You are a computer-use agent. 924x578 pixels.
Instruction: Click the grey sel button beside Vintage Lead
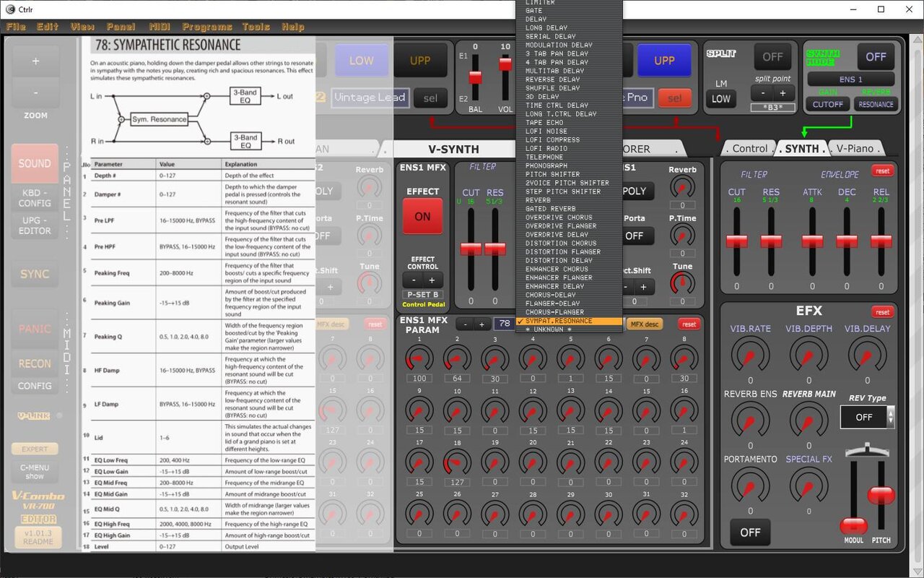click(430, 98)
